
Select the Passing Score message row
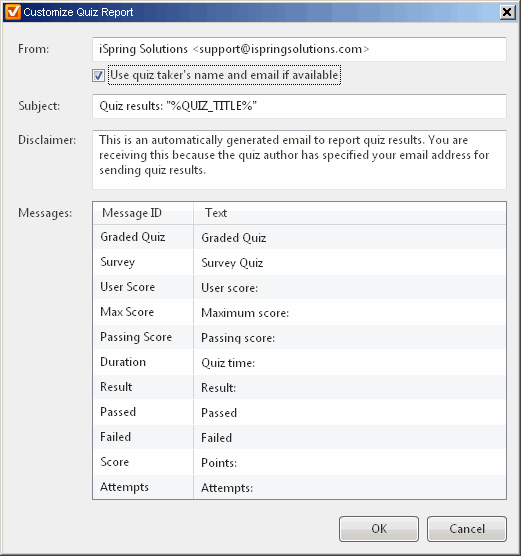[x=299, y=337]
